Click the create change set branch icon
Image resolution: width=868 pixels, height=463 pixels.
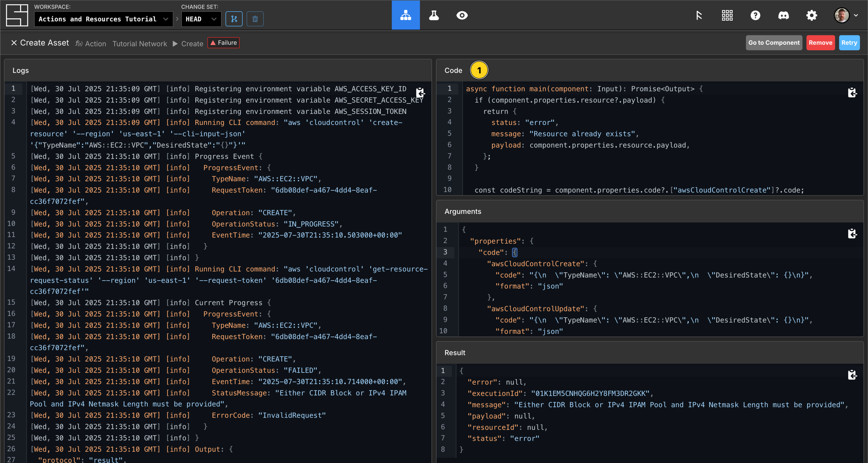tap(234, 19)
